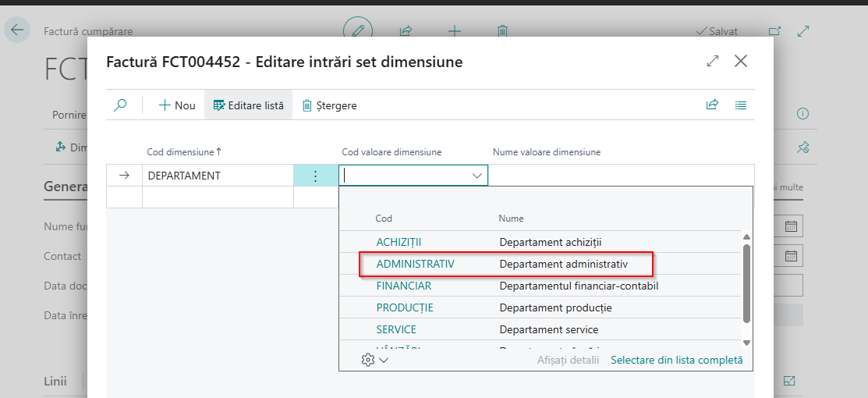Click the share icon in background page header

[406, 31]
